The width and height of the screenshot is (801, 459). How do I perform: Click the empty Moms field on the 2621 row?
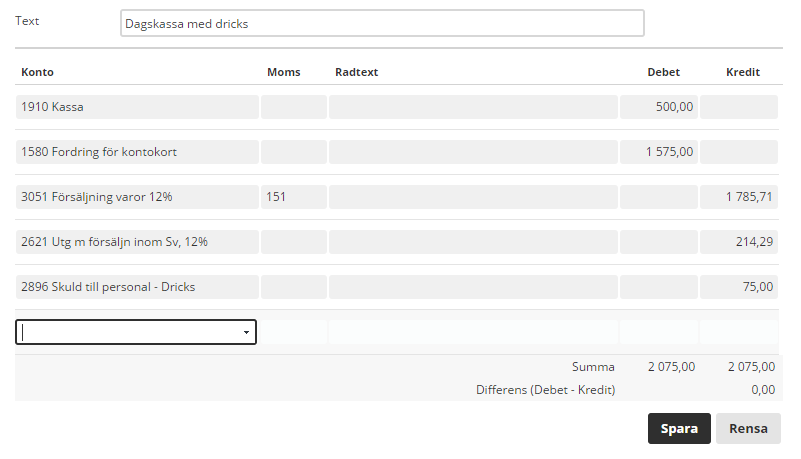pos(293,242)
